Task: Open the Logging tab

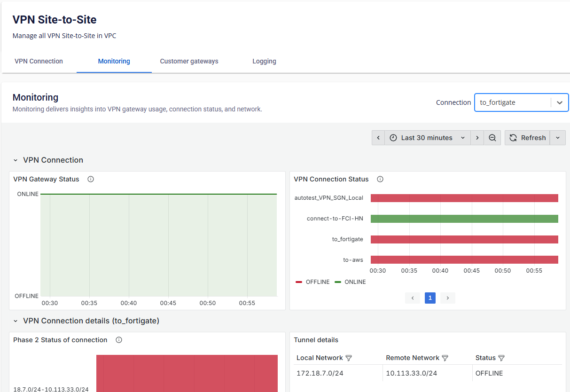Action: pyautogui.click(x=264, y=61)
